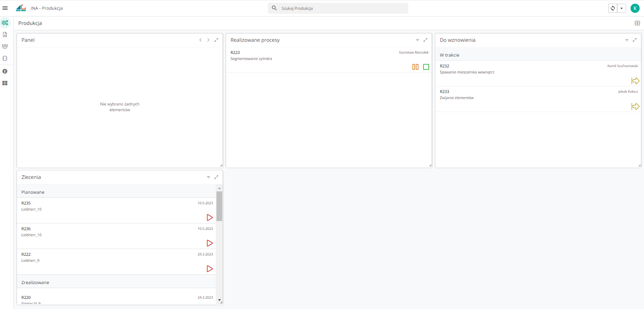Open filter menu in Zlecenia panel

[208, 177]
